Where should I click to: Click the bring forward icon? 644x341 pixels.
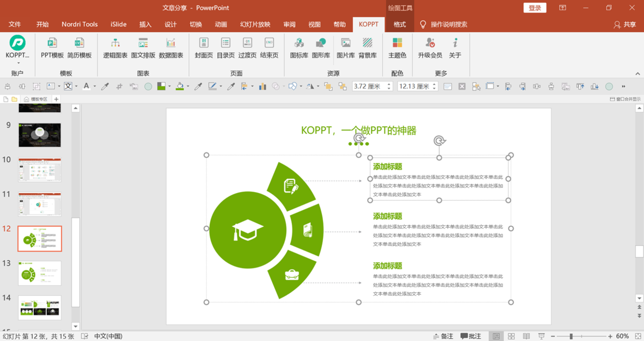pyautogui.click(x=328, y=86)
